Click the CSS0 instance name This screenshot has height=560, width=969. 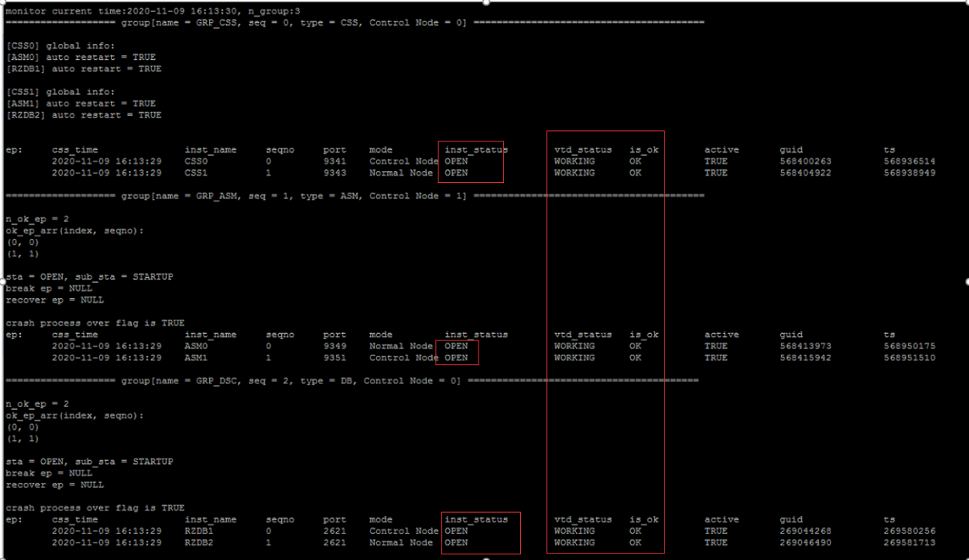[x=197, y=161]
